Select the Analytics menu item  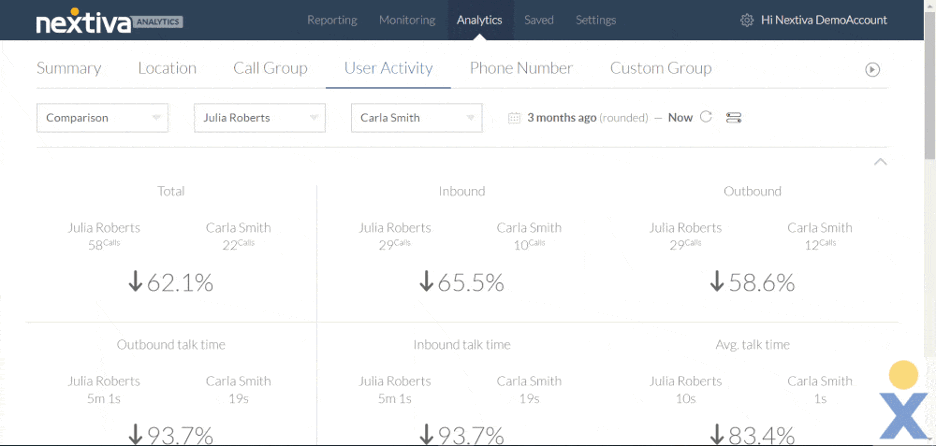(479, 20)
